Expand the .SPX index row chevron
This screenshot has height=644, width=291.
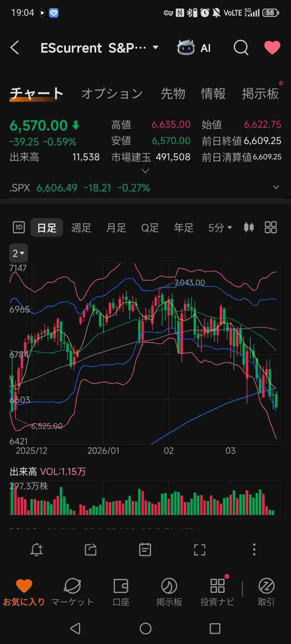(276, 187)
